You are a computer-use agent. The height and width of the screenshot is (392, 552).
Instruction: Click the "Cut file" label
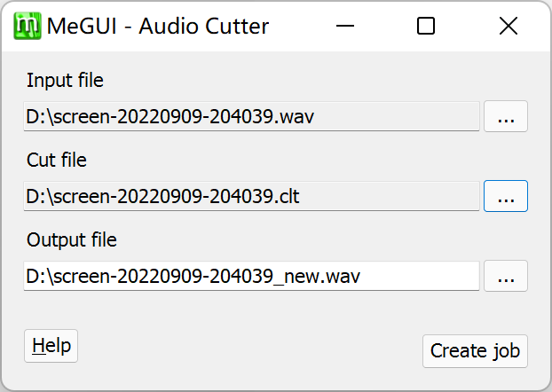point(56,161)
